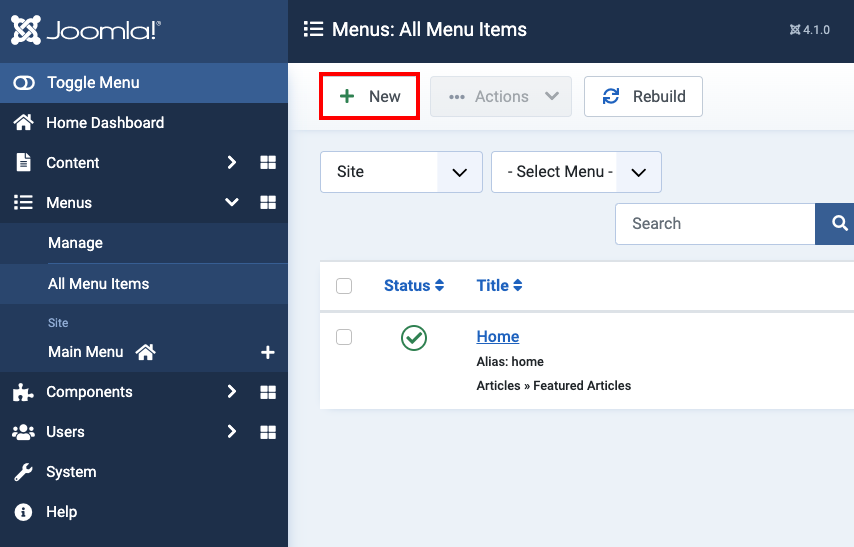Expand the Content submenu chevron
The width and height of the screenshot is (854, 547).
click(231, 162)
